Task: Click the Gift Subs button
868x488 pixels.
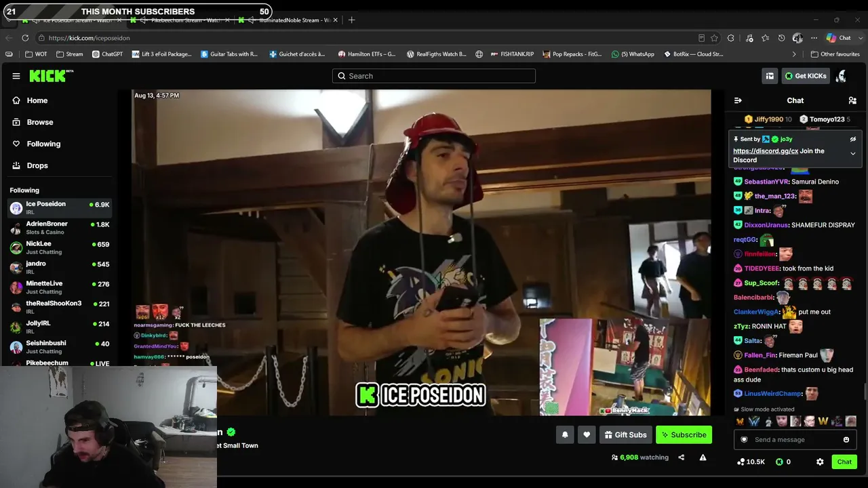Action: (625, 434)
